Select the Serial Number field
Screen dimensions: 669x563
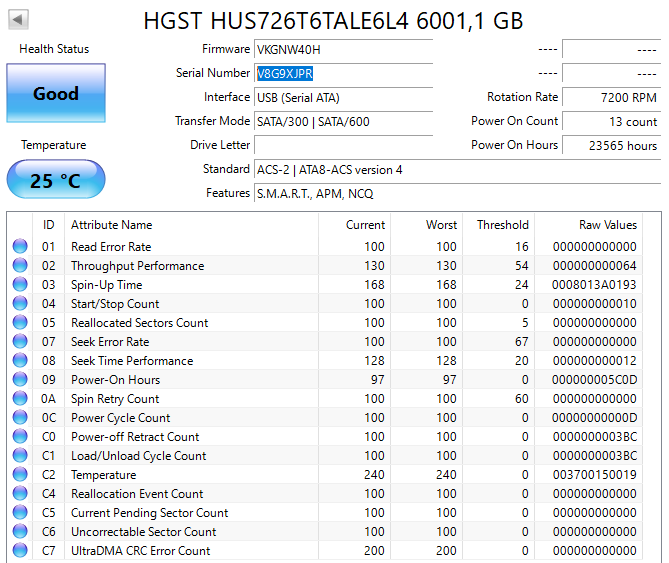pyautogui.click(x=343, y=74)
